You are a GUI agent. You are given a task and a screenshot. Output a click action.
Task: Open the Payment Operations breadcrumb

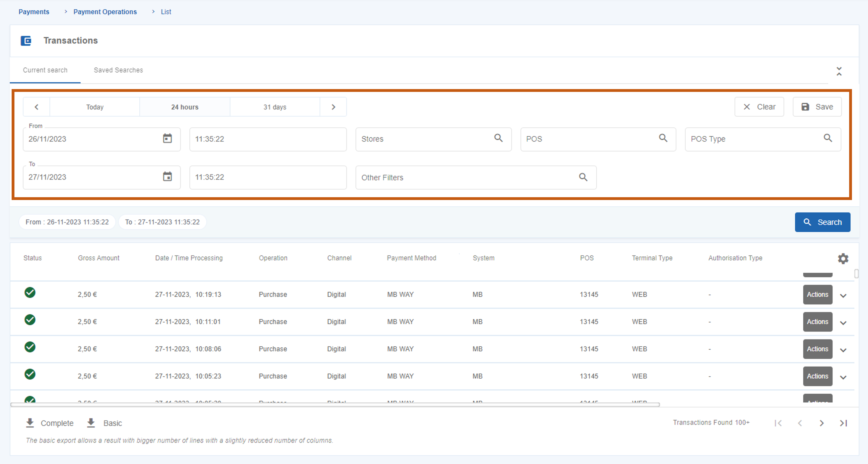pyautogui.click(x=105, y=12)
